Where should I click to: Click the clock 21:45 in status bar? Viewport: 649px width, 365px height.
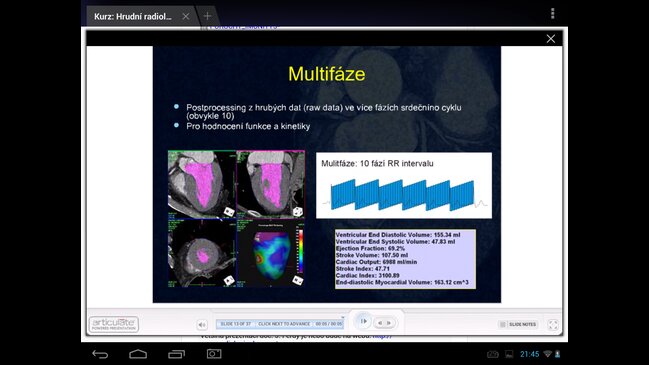[529, 354]
